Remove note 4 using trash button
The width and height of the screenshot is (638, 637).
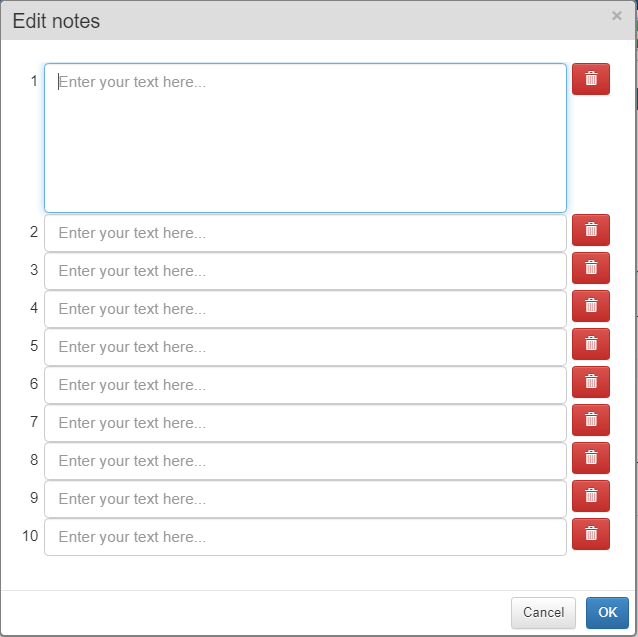click(x=590, y=306)
